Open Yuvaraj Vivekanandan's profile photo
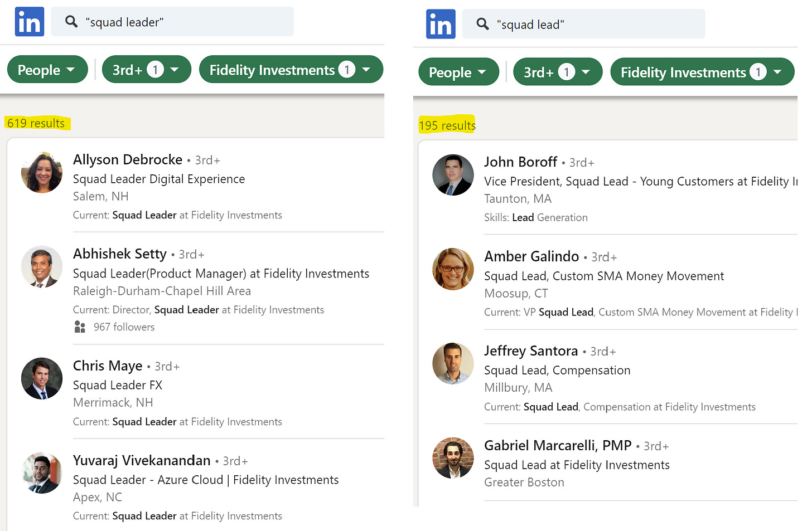812x531 pixels. [x=42, y=473]
